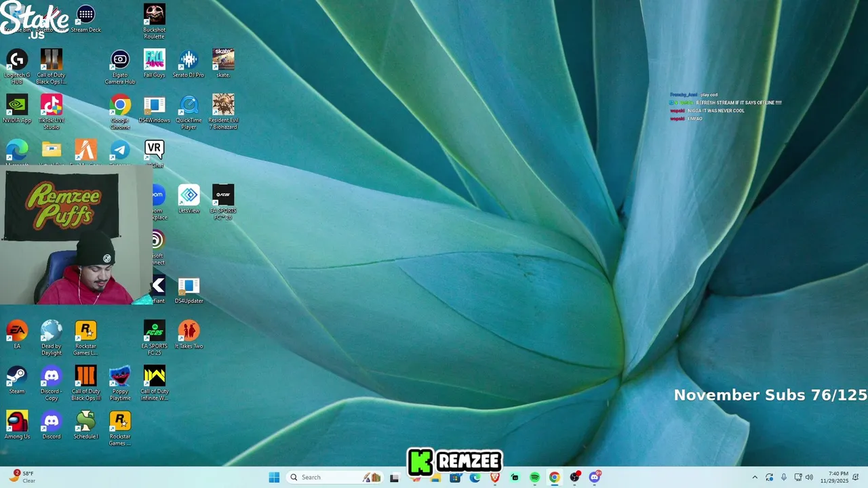
Task: Select the DS4Updater icon
Action: pos(189,290)
